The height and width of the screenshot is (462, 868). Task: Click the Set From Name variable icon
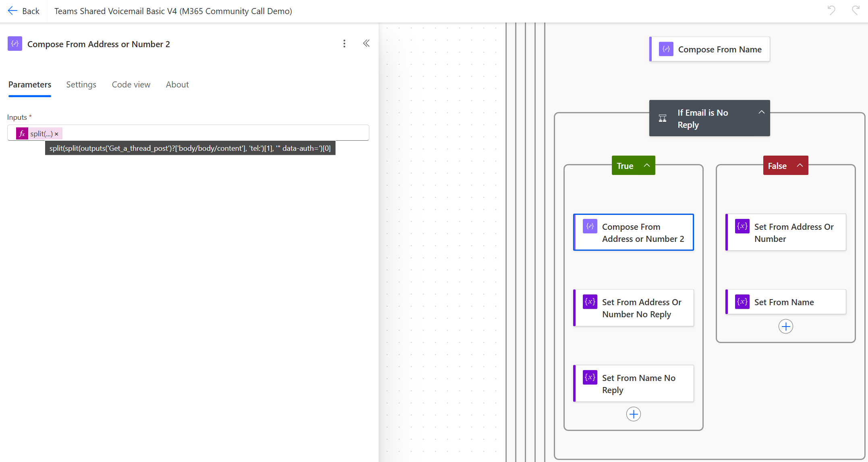pos(742,301)
